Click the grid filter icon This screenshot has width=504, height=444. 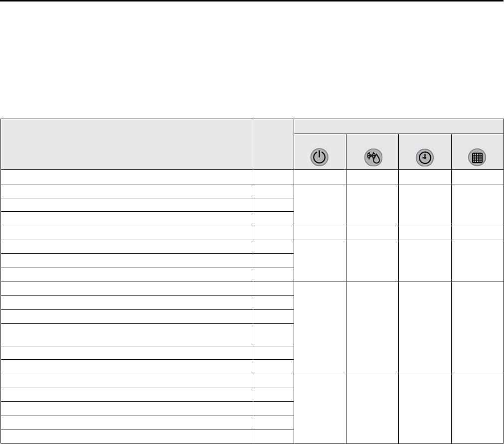(478, 157)
